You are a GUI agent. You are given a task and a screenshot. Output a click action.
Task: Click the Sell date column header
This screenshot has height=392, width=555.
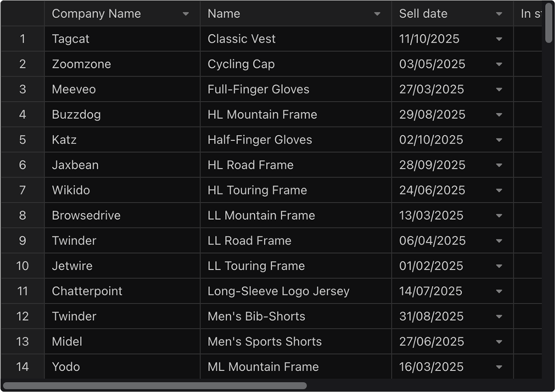(452, 13)
